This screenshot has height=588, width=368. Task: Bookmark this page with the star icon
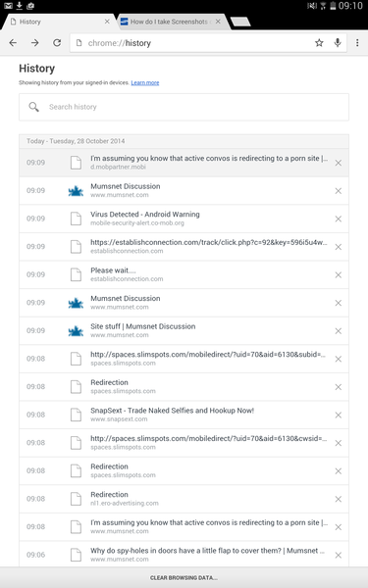pyautogui.click(x=319, y=43)
